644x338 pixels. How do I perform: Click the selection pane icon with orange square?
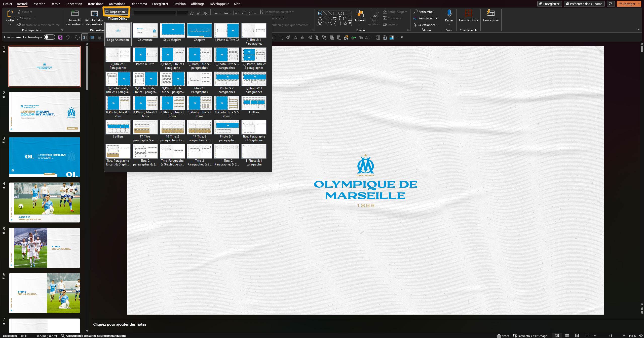click(x=346, y=38)
